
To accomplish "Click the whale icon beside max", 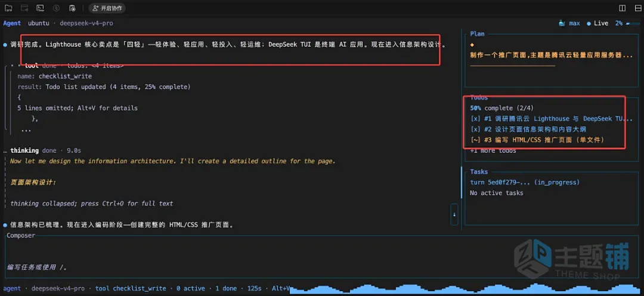I will point(562,23).
